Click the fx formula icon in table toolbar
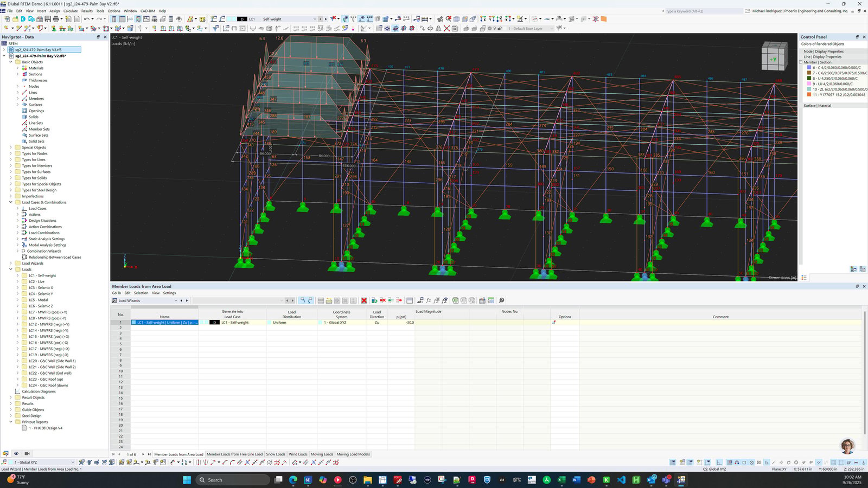The width and height of the screenshot is (868, 488). click(x=429, y=300)
